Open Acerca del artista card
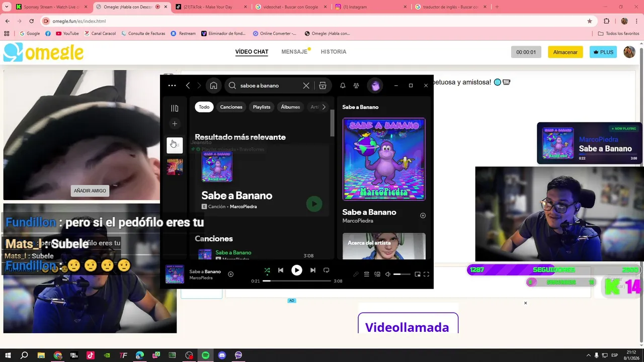The width and height of the screenshot is (644, 362). click(384, 246)
